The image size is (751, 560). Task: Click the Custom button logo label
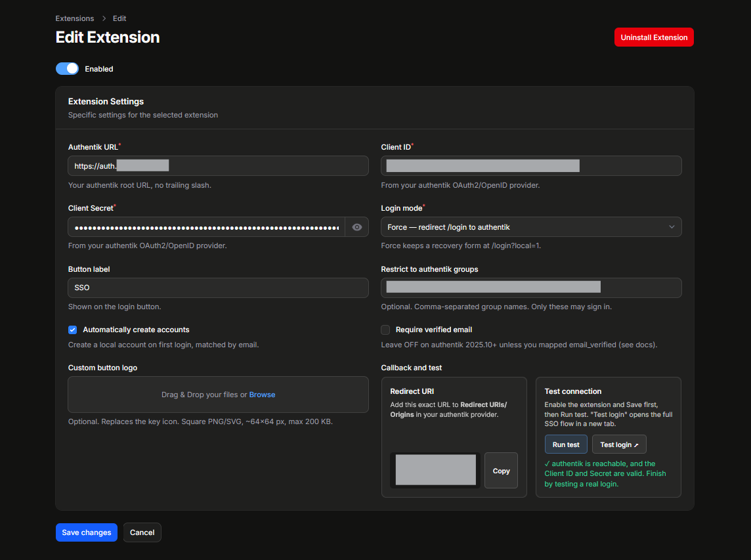tap(102, 368)
